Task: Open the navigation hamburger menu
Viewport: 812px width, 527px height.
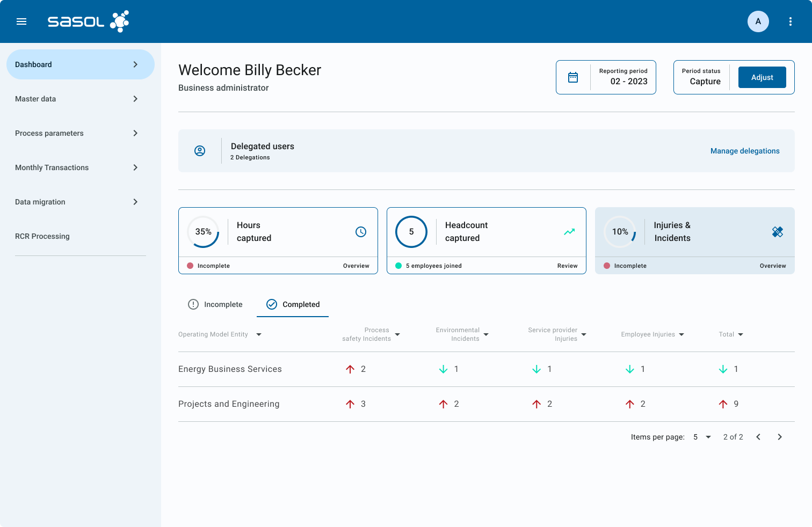Action: (21, 21)
